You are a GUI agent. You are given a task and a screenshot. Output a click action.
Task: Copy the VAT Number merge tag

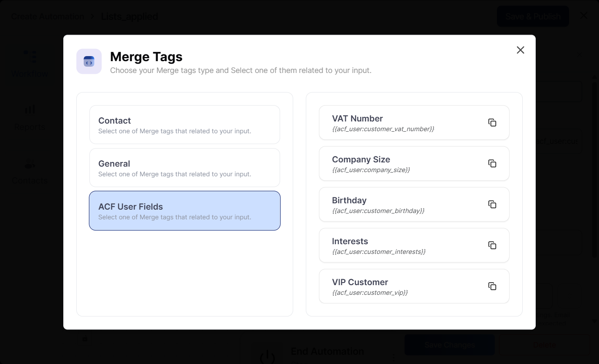(492, 122)
